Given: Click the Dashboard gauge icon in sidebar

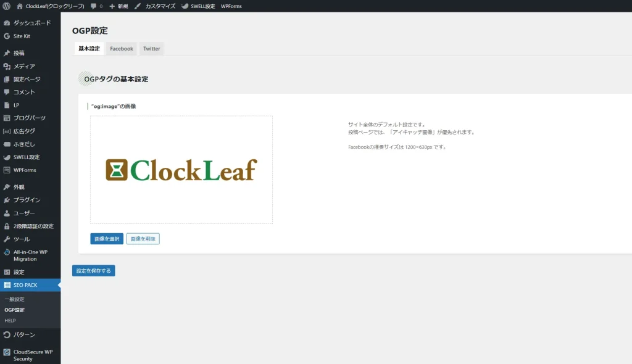Looking at the screenshot, I should coord(7,23).
